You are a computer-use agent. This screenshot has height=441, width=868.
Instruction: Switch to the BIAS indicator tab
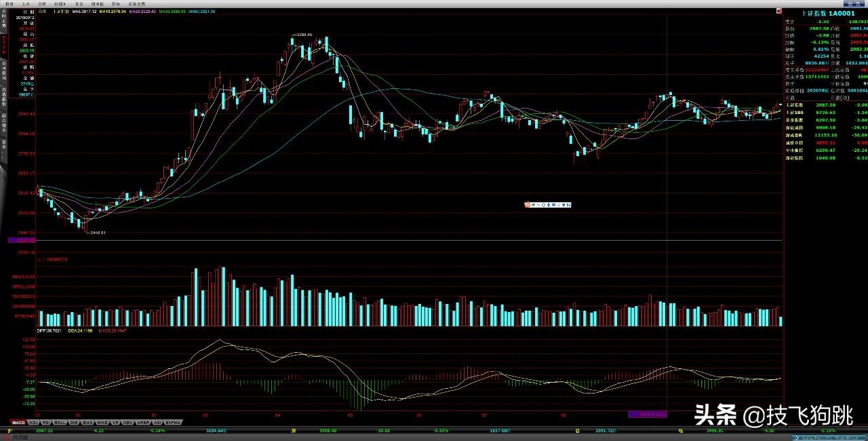(87, 423)
